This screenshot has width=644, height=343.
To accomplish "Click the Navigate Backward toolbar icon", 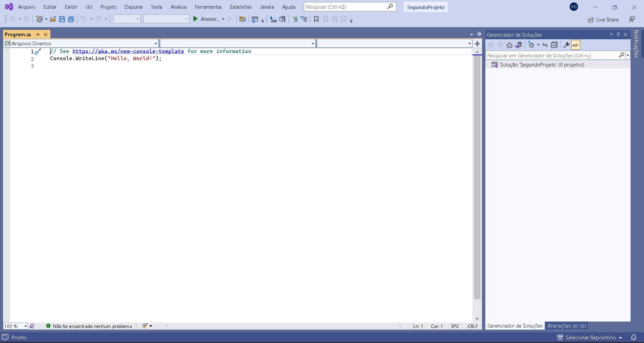I will pos(13,19).
